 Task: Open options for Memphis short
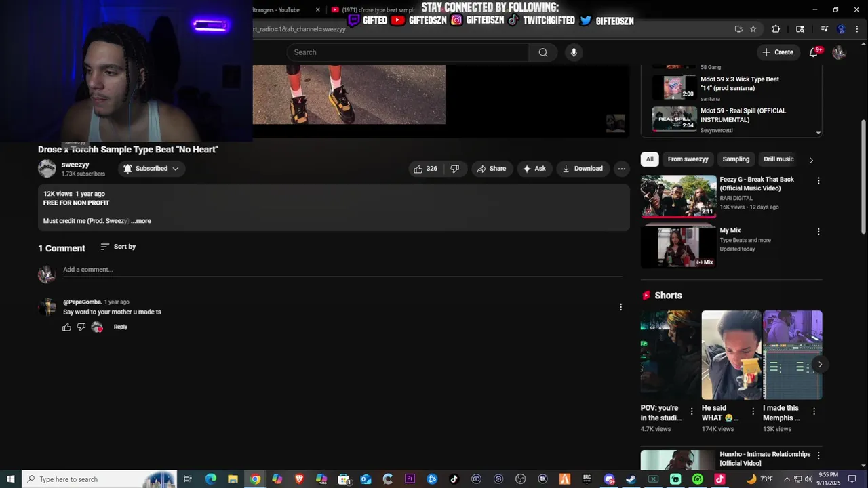[814, 411]
